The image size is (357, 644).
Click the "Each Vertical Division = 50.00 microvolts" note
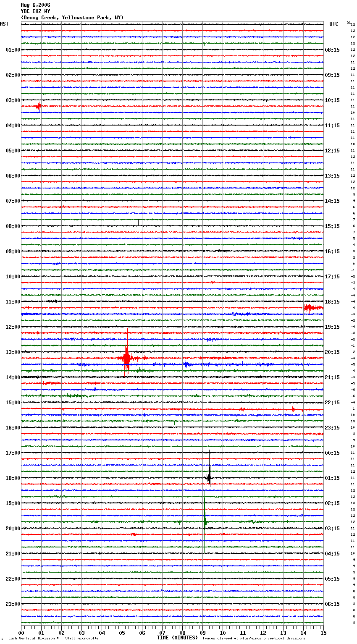pos(53,639)
